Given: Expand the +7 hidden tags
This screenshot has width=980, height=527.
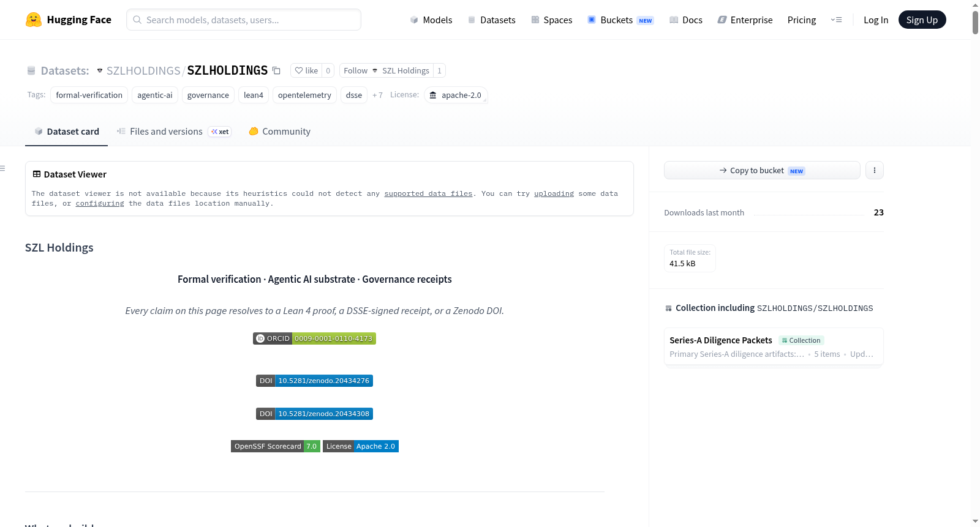Looking at the screenshot, I should tap(377, 95).
